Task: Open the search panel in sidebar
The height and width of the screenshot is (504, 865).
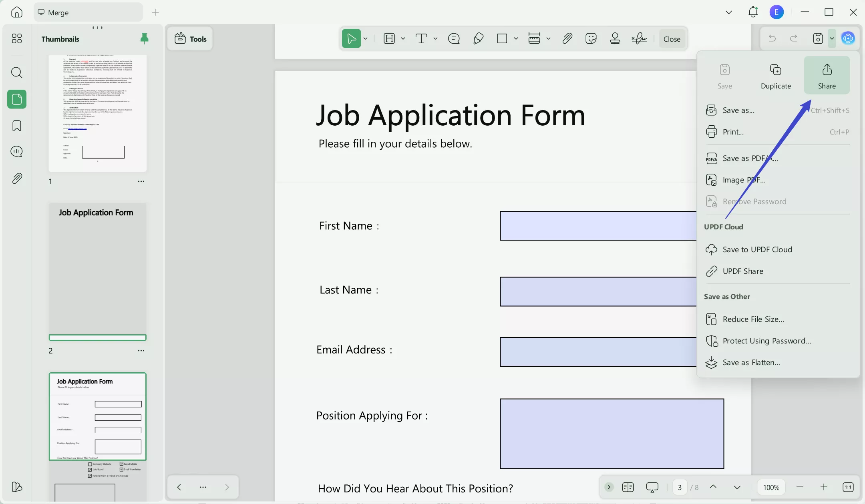Action: (16, 72)
